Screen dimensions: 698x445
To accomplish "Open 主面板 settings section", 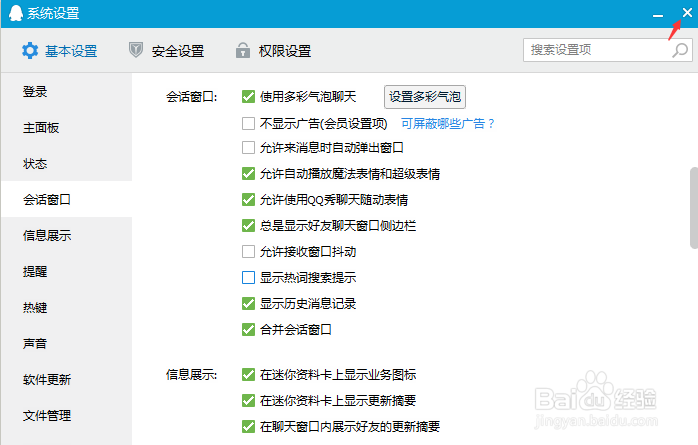I will click(x=66, y=128).
